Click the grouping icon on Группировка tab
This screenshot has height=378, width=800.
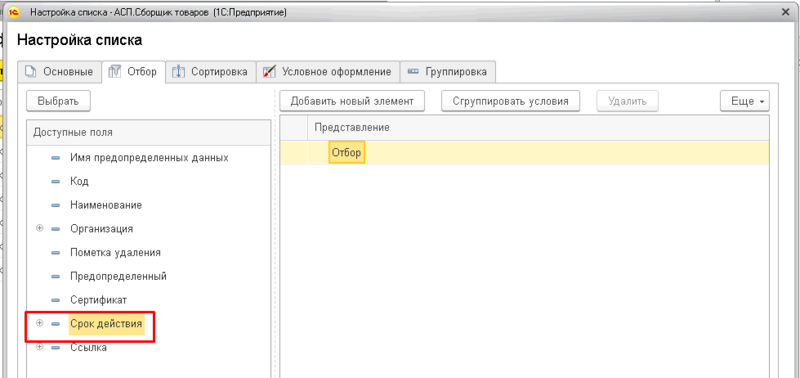(413, 72)
